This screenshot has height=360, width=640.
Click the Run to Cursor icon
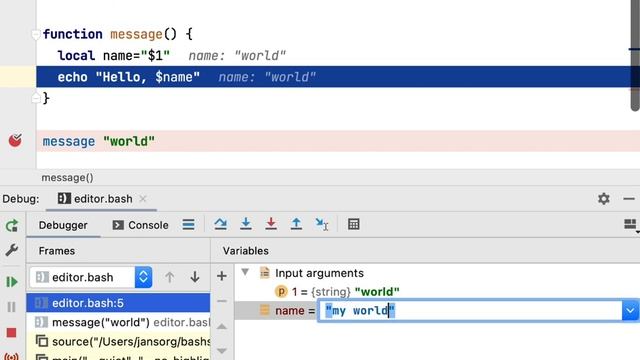322,224
